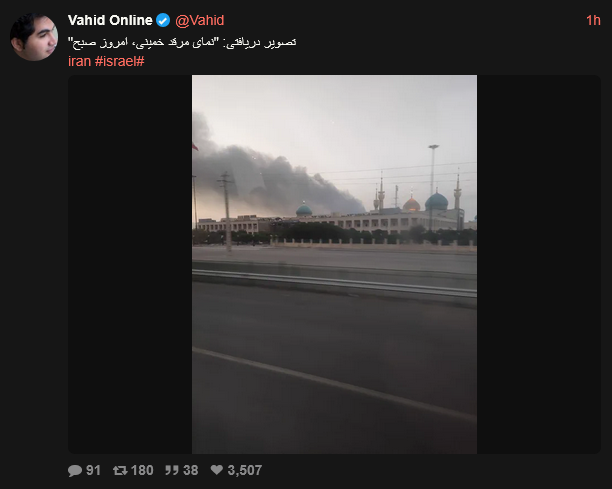Click the retweet arrows icon
This screenshot has width=612, height=489.
pyautogui.click(x=120, y=470)
